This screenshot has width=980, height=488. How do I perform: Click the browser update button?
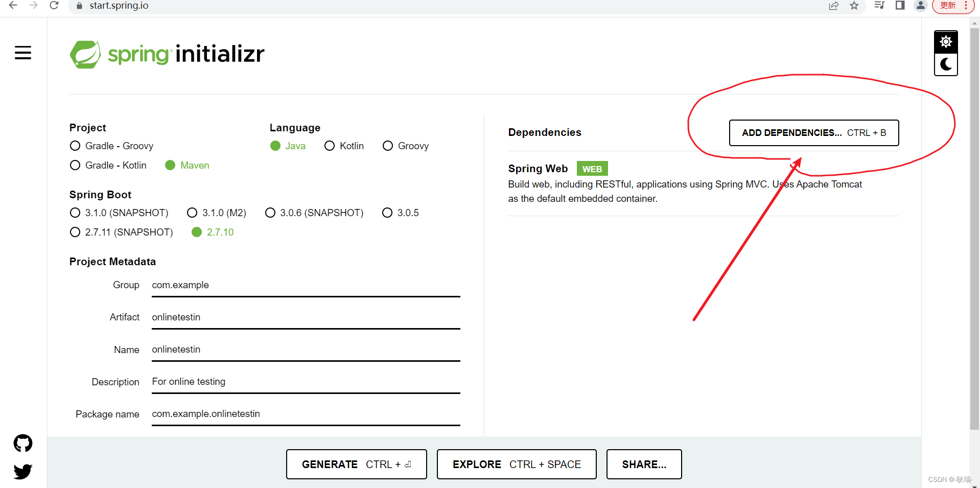(953, 6)
